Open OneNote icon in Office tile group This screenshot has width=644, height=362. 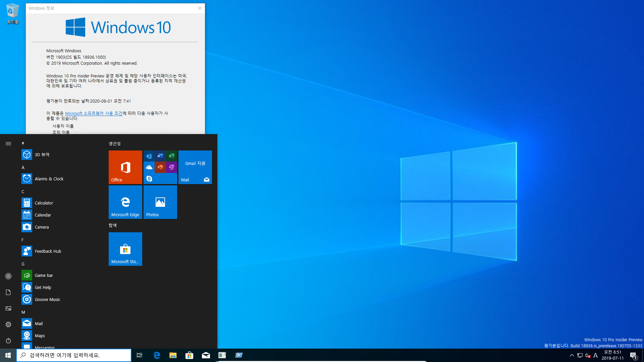click(171, 167)
